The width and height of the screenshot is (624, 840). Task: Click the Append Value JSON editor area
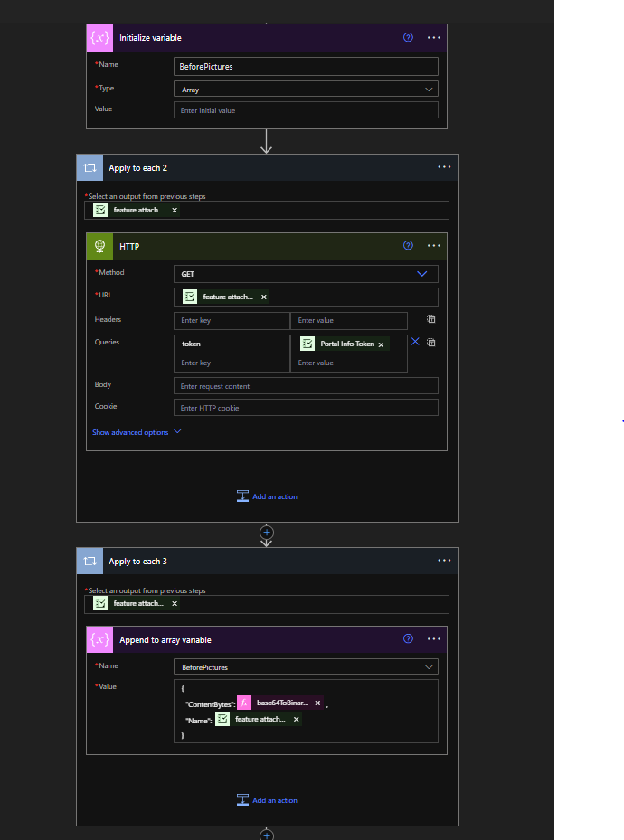306,712
